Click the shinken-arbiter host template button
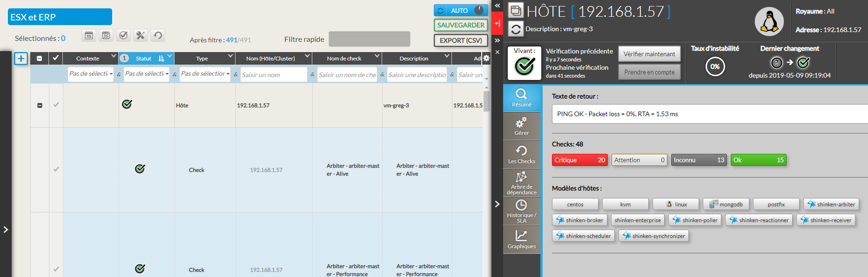 tap(831, 204)
